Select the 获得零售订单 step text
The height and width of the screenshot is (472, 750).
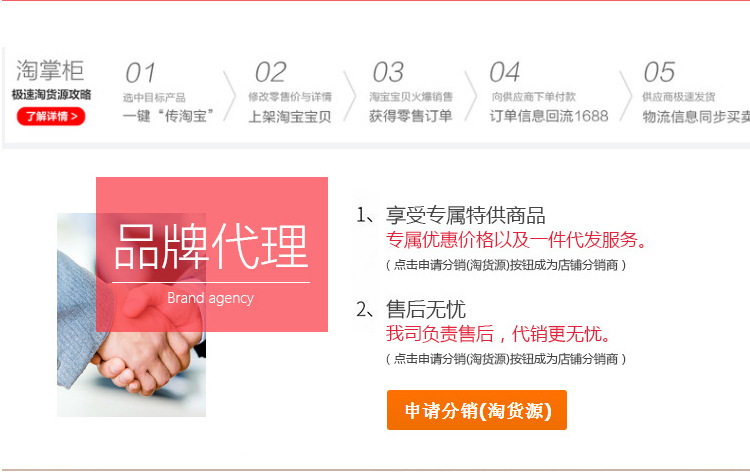click(x=411, y=116)
